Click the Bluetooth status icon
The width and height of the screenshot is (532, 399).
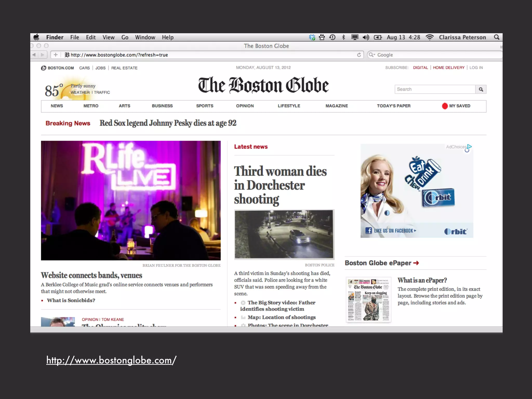tap(343, 37)
